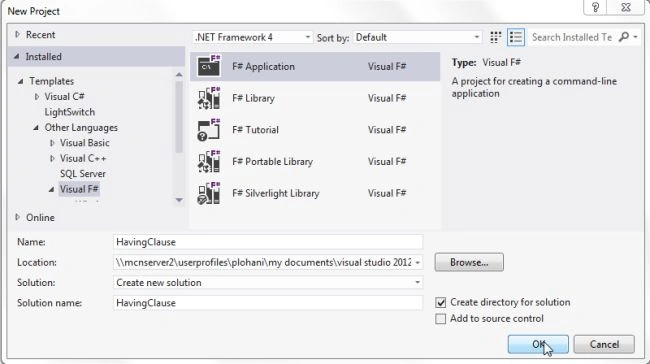Select the F# Application template icon
This screenshot has height=364, width=650.
point(209,66)
